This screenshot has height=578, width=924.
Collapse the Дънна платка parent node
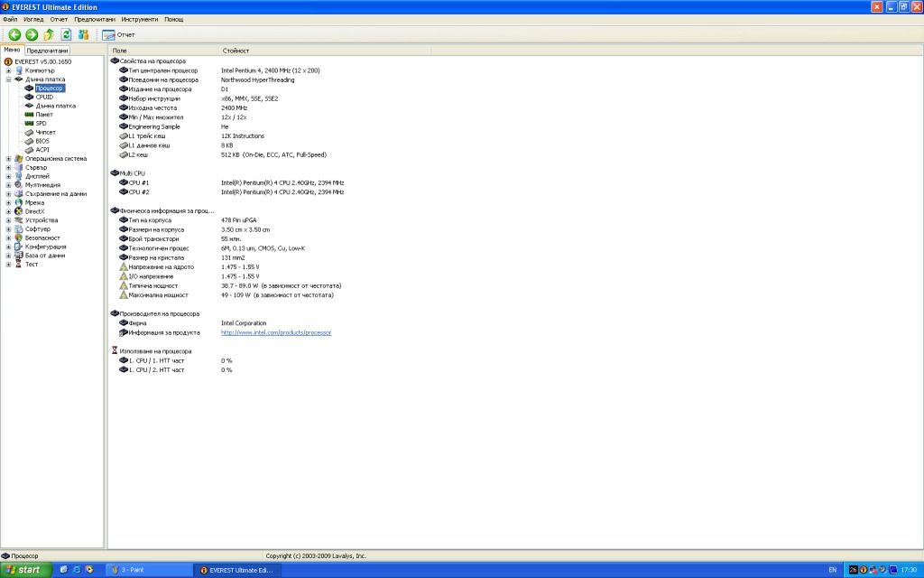click(8, 79)
